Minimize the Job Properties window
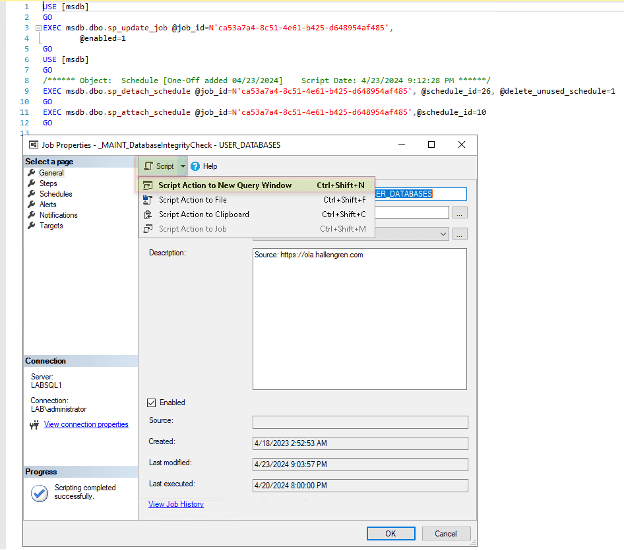Image resolution: width=624 pixels, height=550 pixels. 402,144
